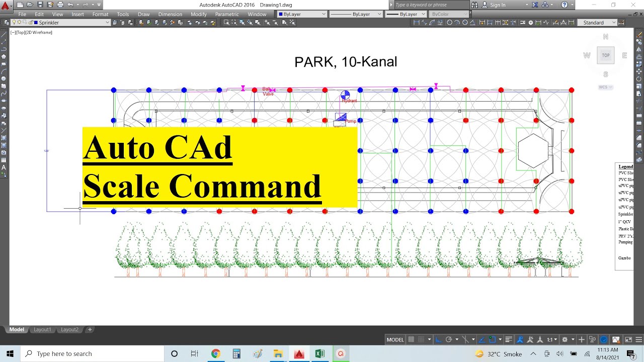Toggle Ortho mode in status bar
Viewport: 644px width, 362px height.
439,339
